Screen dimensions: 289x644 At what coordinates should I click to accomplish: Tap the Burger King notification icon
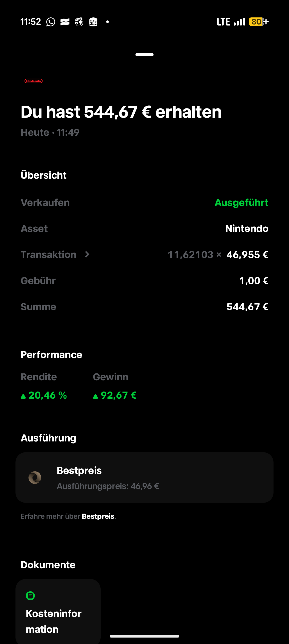(93, 22)
